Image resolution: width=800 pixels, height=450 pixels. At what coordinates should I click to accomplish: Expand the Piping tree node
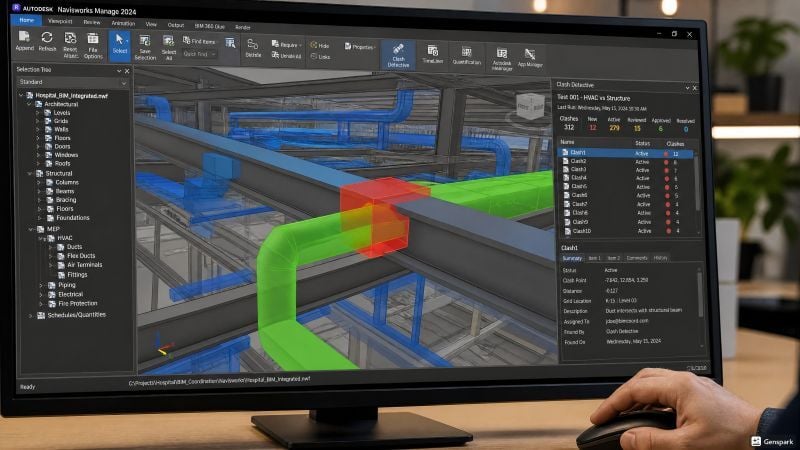coord(41,285)
